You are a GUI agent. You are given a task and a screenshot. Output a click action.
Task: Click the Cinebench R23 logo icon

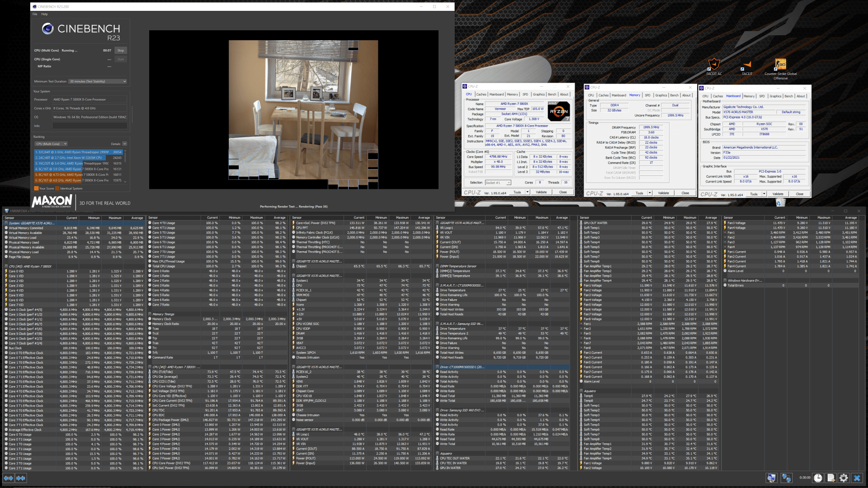coord(48,29)
